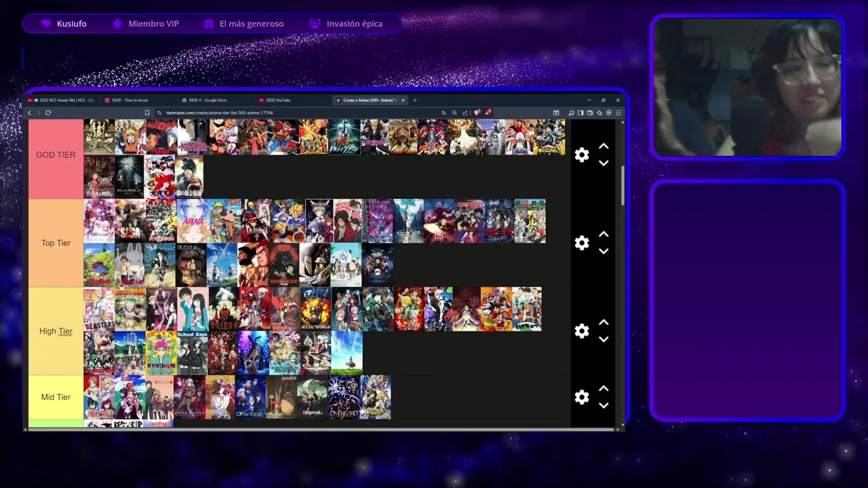Open the Brave Shields lion icon
Image resolution: width=868 pixels, height=488 pixels.
click(x=477, y=113)
